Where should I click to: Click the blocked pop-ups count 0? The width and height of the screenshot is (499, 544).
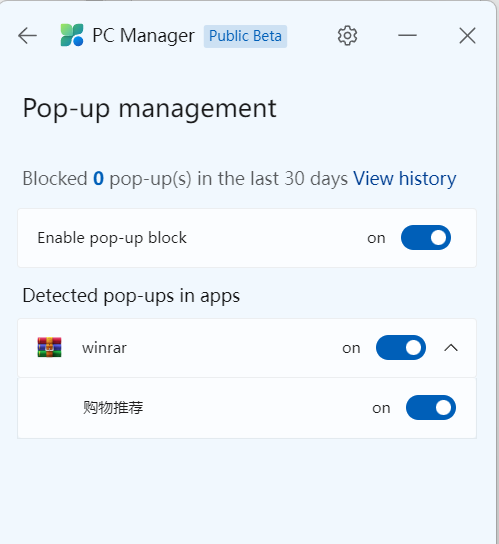[99, 179]
